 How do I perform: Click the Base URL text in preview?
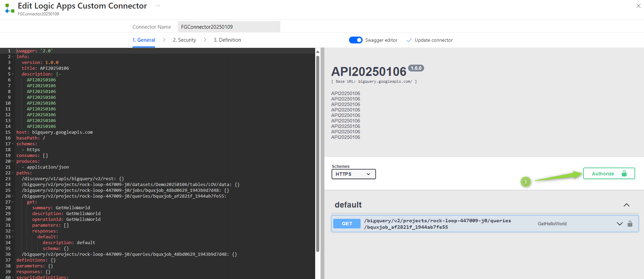pos(374,81)
